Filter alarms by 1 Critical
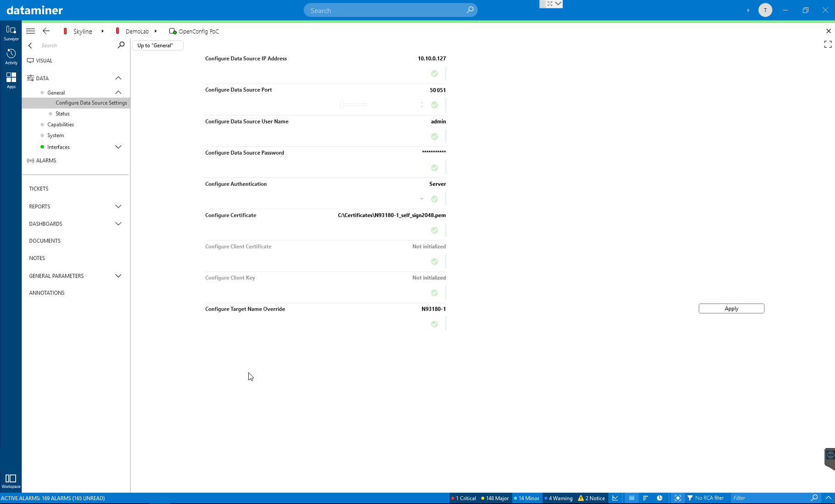The height and width of the screenshot is (504, 835). 463,498
